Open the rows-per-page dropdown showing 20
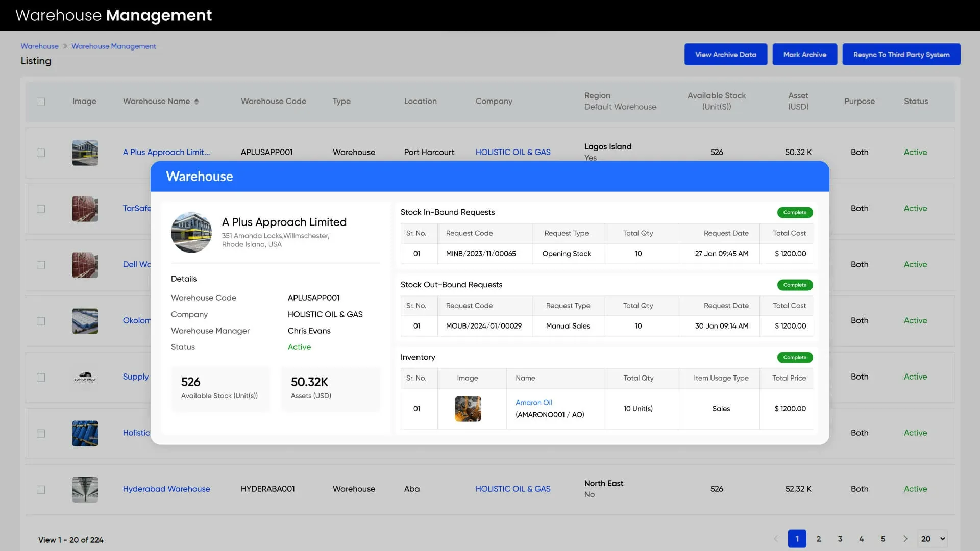The image size is (980, 551). [x=933, y=539]
